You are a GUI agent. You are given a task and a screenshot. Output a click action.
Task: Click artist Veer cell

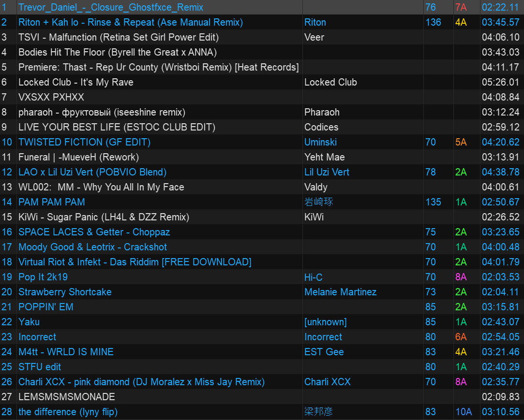314,37
